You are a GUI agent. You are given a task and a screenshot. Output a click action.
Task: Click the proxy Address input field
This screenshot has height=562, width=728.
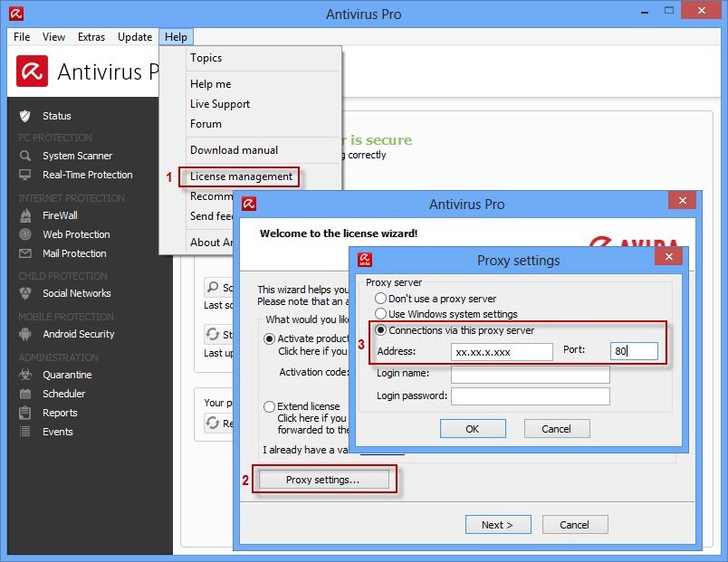pyautogui.click(x=502, y=352)
